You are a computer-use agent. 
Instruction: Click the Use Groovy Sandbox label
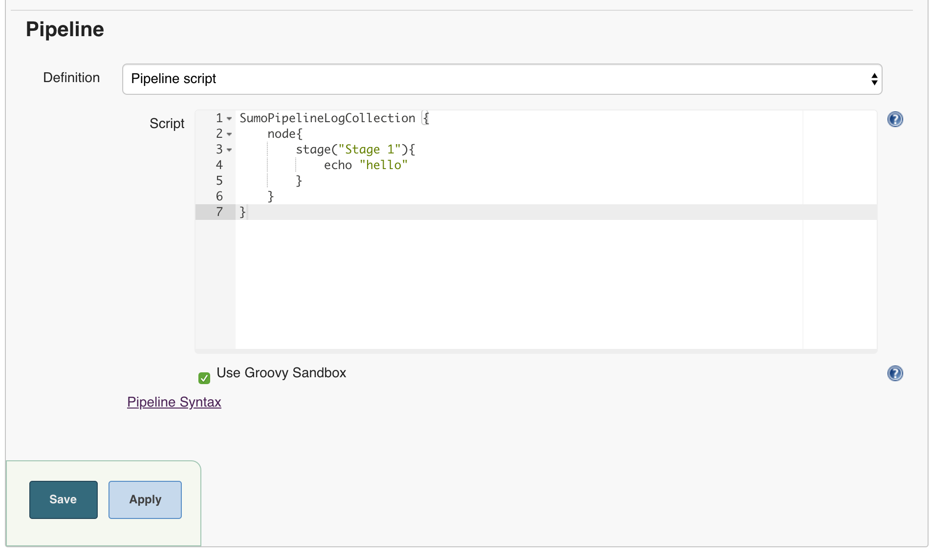[281, 373]
